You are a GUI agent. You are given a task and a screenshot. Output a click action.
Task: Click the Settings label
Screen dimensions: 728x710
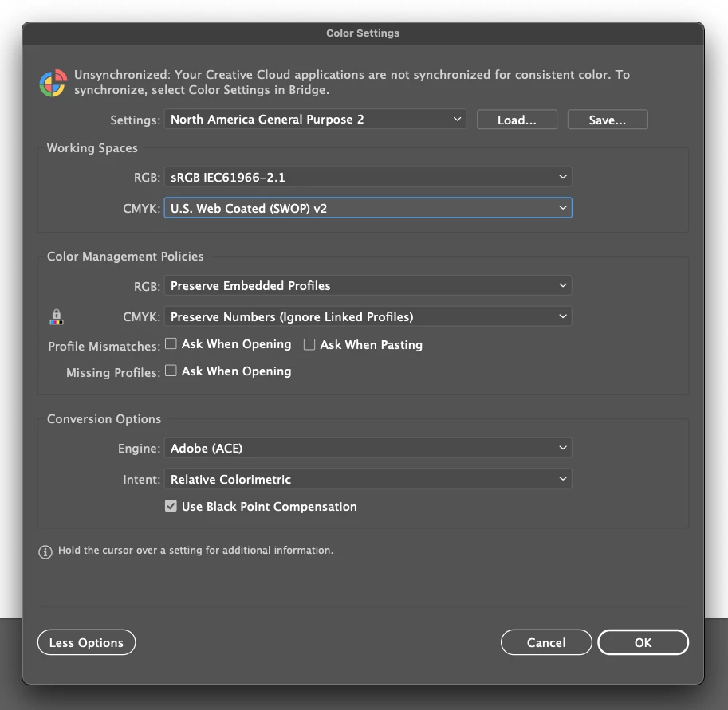point(135,120)
